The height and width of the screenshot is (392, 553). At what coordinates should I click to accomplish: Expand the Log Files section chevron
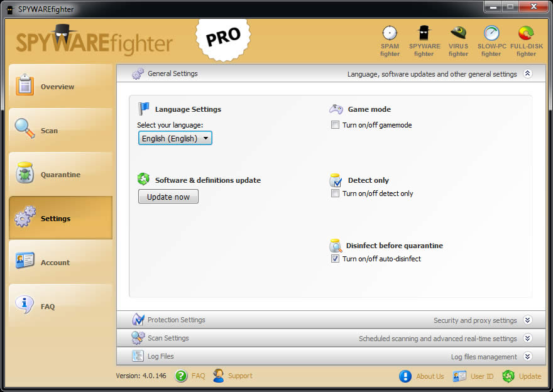tap(528, 356)
